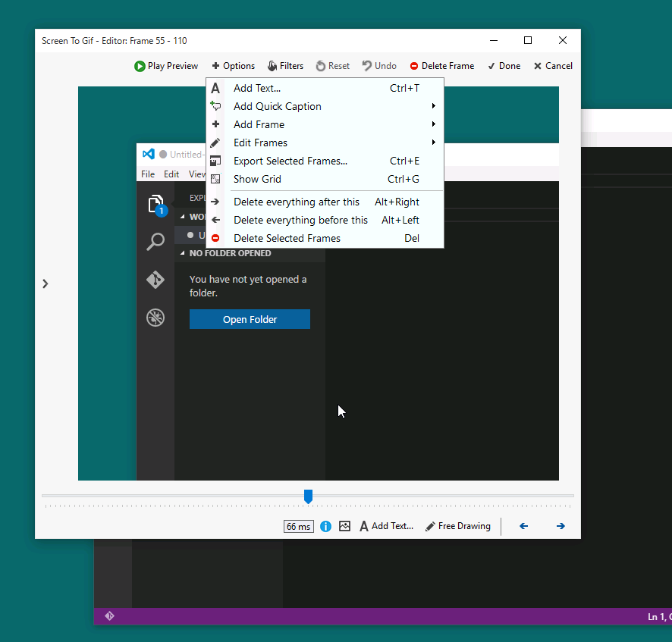Viewport: 672px width, 642px height.
Task: Click the File menu in the preview
Action: pos(148,174)
